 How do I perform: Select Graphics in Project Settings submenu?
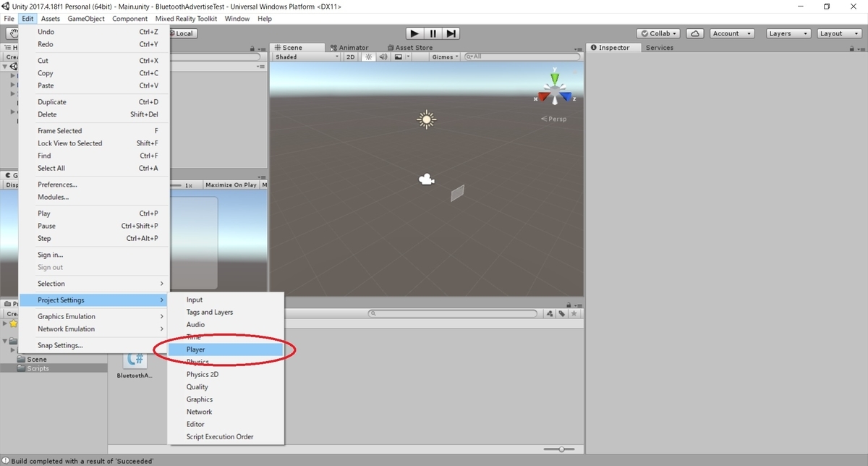(226, 399)
